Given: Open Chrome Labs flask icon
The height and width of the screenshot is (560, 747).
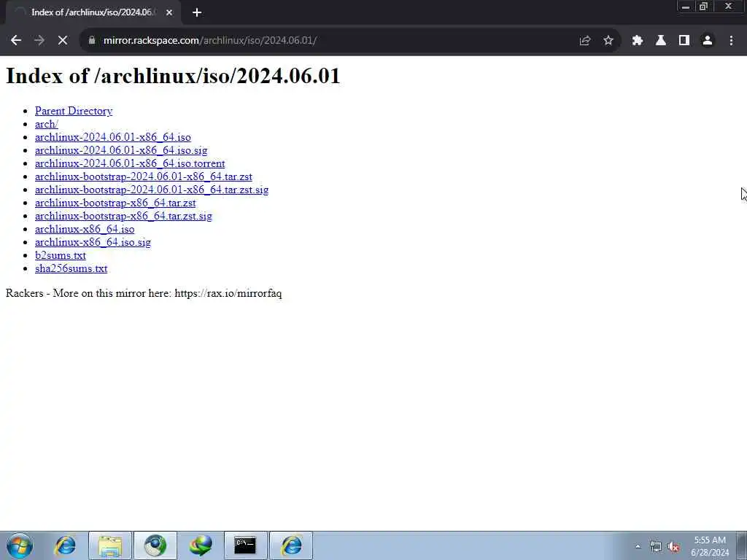Looking at the screenshot, I should point(661,41).
